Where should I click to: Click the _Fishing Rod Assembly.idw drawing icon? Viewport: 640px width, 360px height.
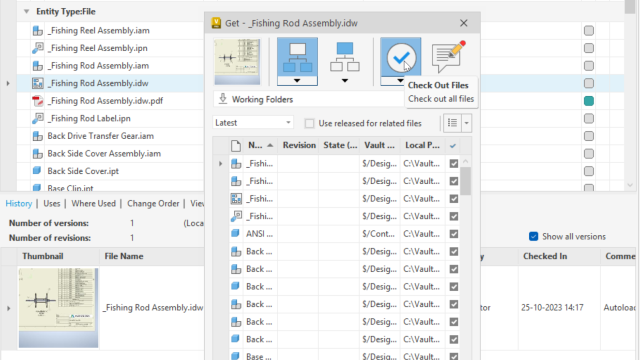[x=38, y=83]
